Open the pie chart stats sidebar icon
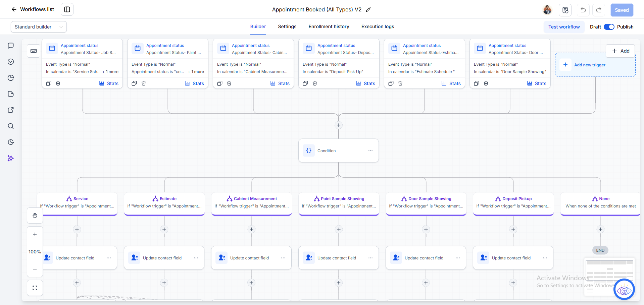This screenshot has width=644, height=305. pos(11,78)
